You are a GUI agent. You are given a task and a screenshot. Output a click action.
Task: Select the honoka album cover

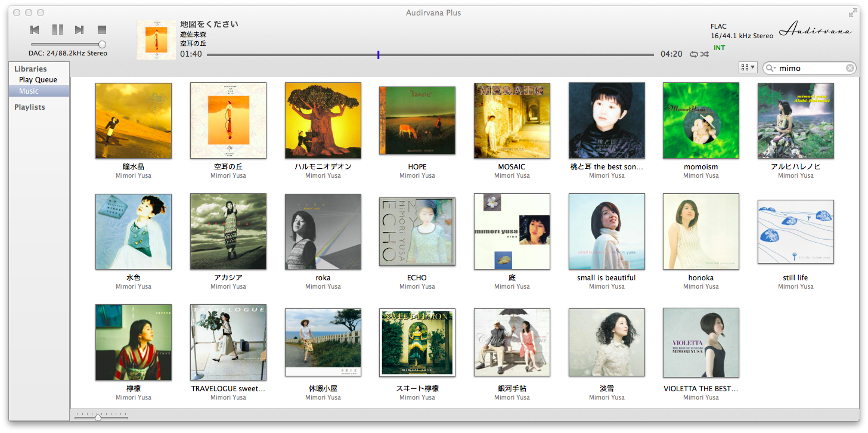click(x=701, y=231)
